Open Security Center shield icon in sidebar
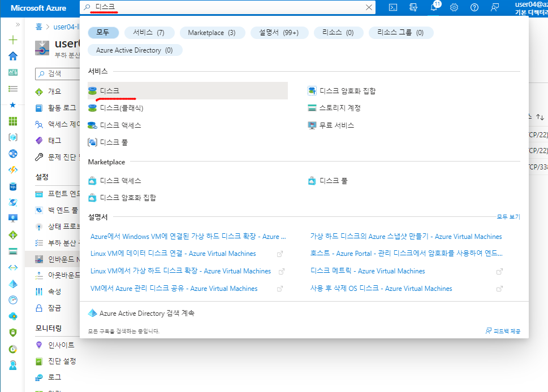Viewport: 548px width, 392px height. tap(13, 332)
